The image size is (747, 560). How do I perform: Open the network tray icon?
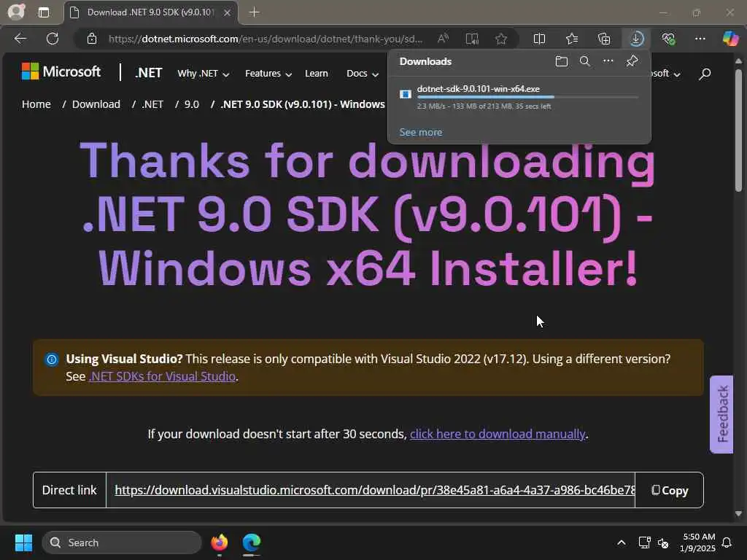pos(644,542)
